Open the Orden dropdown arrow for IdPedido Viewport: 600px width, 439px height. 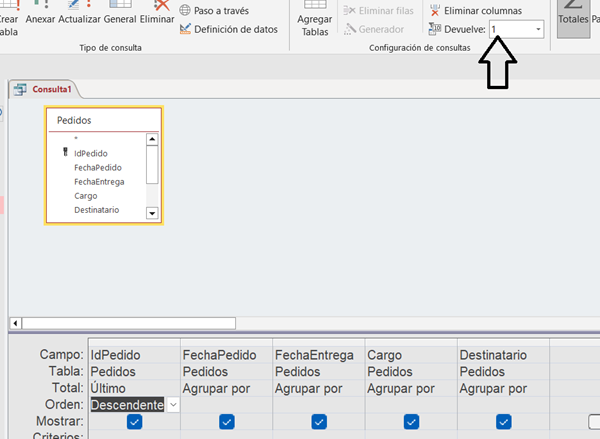click(x=173, y=405)
